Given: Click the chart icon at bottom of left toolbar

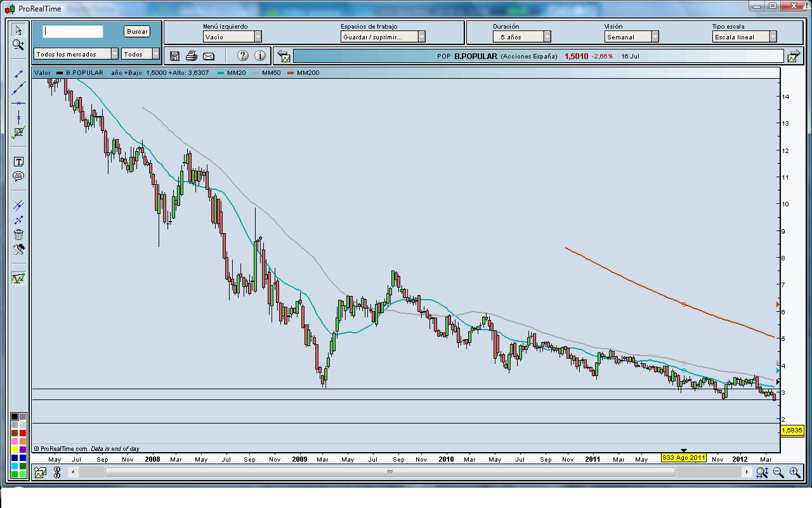Looking at the screenshot, I should (x=18, y=278).
